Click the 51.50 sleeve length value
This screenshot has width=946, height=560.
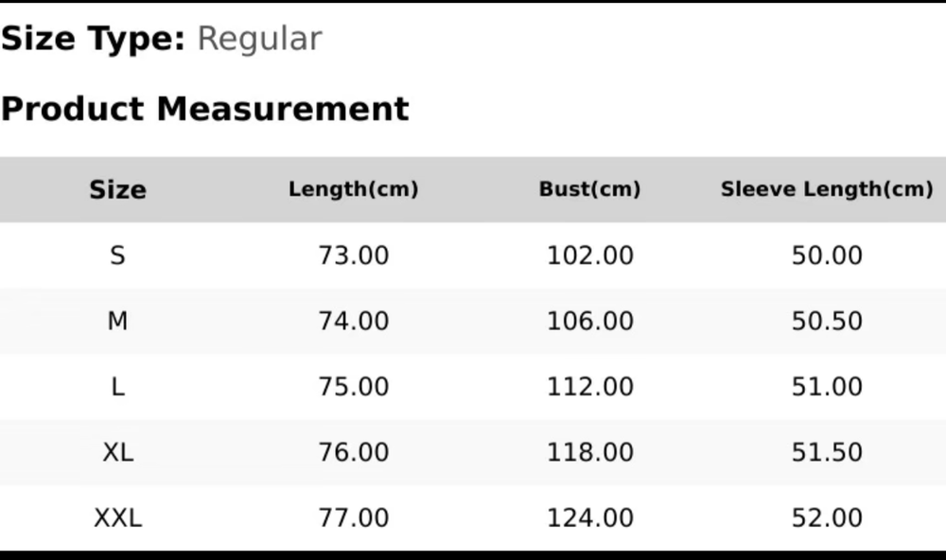827,452
